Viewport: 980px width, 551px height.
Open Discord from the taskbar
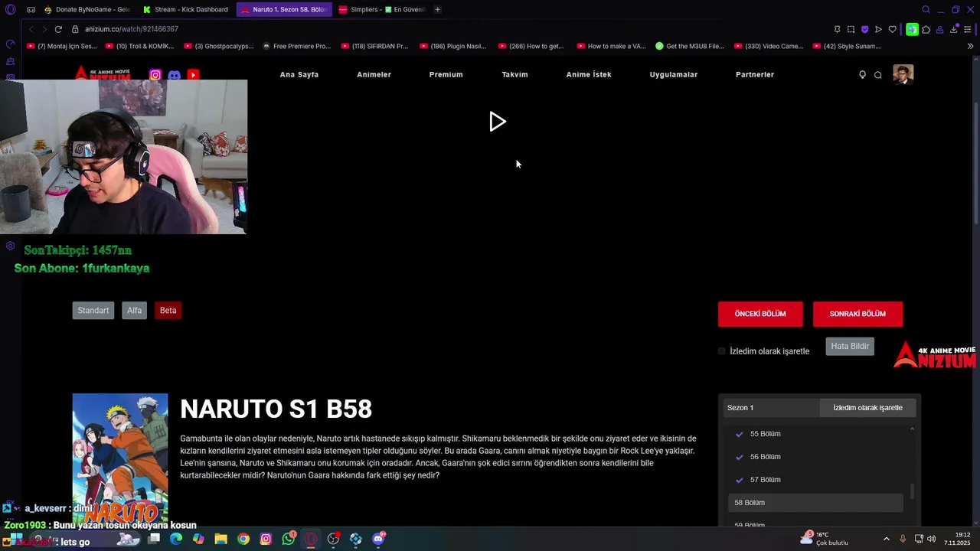(378, 539)
